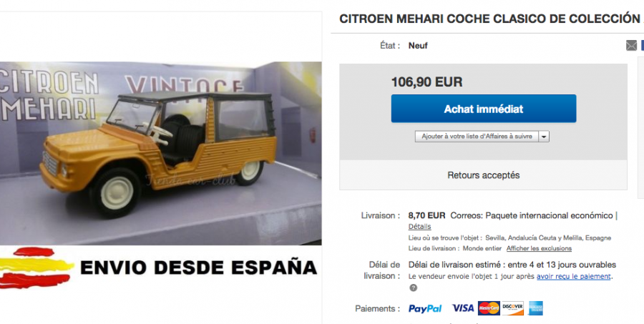Image resolution: width=644 pixels, height=324 pixels.
Task: Click the VISA card logo
Action: click(463, 308)
